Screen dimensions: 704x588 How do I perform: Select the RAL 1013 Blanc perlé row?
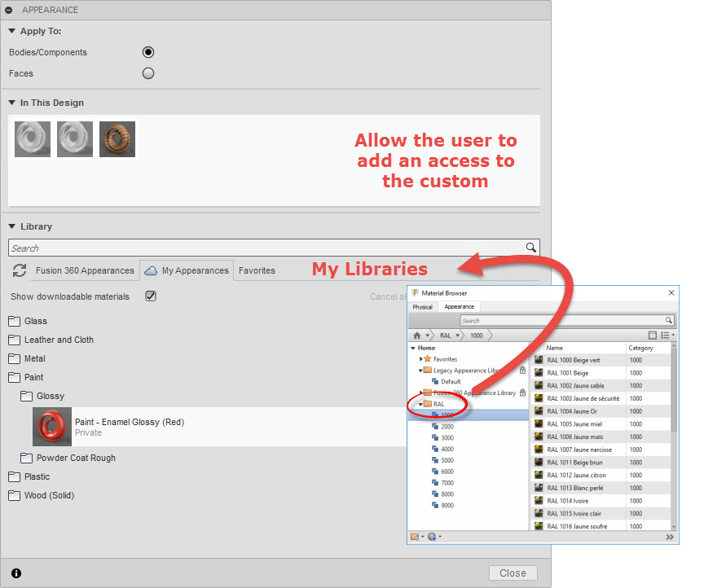coord(601,488)
